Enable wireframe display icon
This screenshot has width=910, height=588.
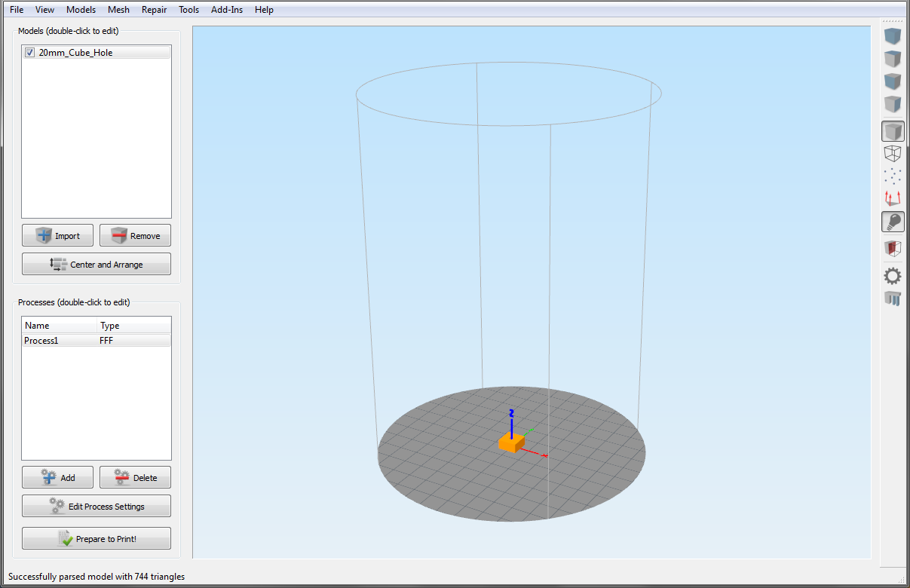coord(893,154)
